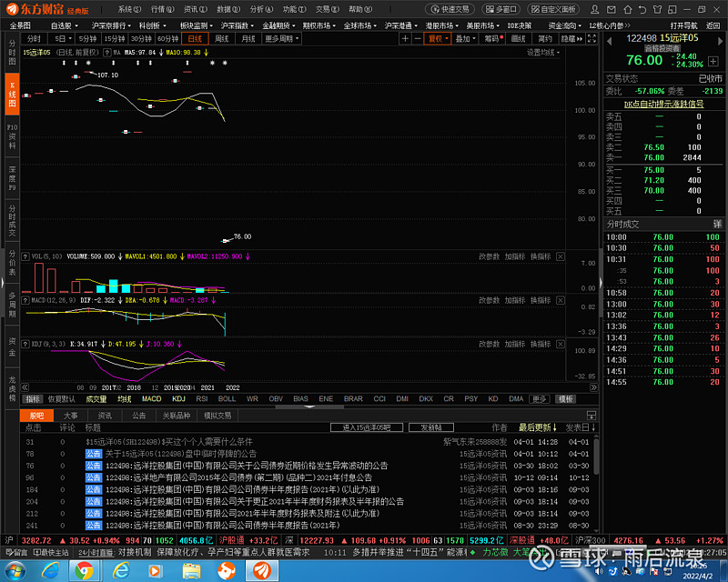This screenshot has width=728, height=582.
Task: Close the KDJ indicator panel
Action: tap(561, 344)
